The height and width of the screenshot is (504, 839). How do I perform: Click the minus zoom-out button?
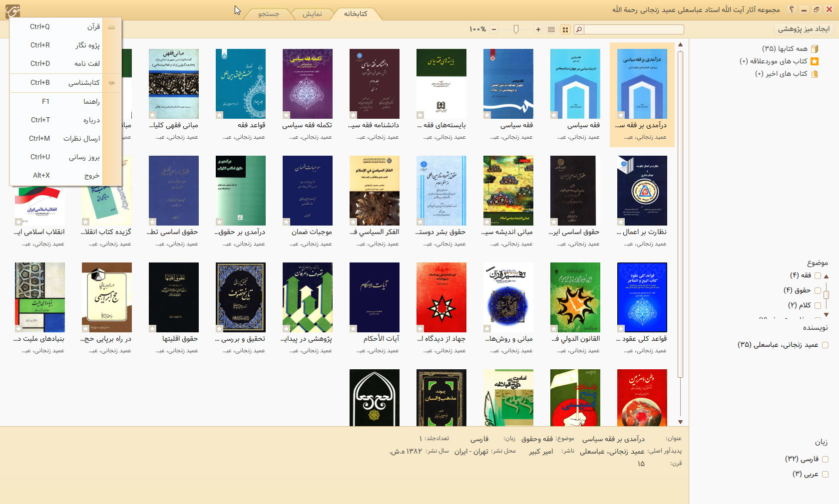[x=494, y=29]
